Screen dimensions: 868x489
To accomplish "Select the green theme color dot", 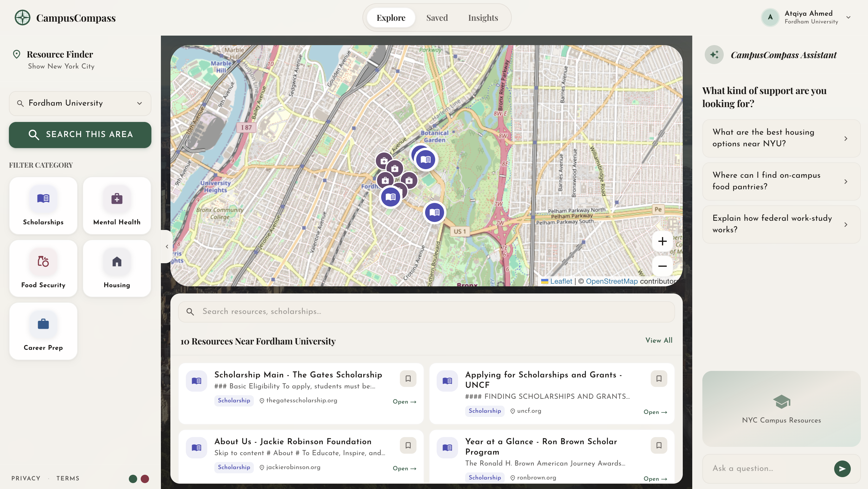I will pyautogui.click(x=133, y=479).
